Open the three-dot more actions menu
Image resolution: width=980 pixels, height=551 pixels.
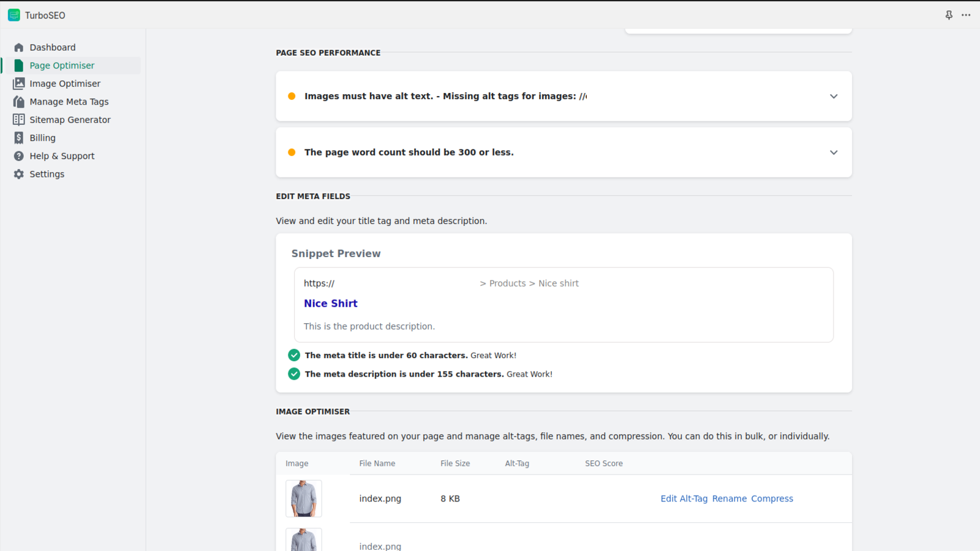[966, 15]
